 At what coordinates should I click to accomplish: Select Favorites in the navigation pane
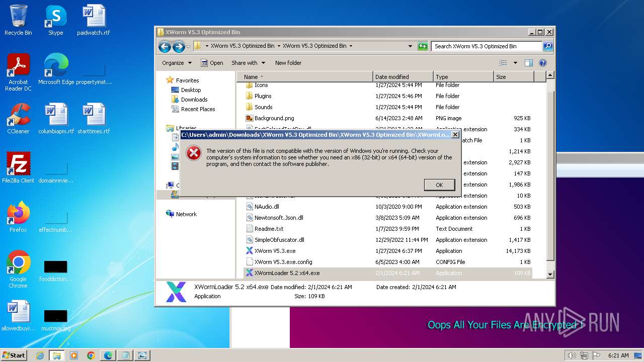(182, 80)
